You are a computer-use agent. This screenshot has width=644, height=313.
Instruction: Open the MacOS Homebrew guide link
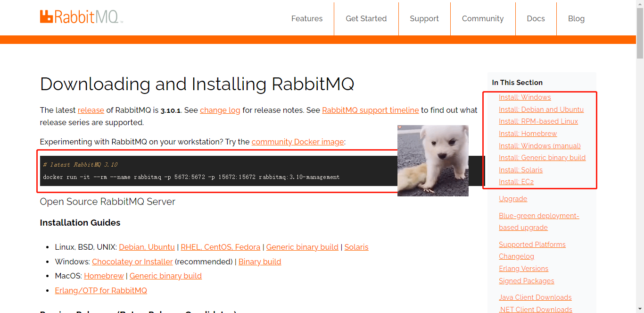click(x=104, y=276)
